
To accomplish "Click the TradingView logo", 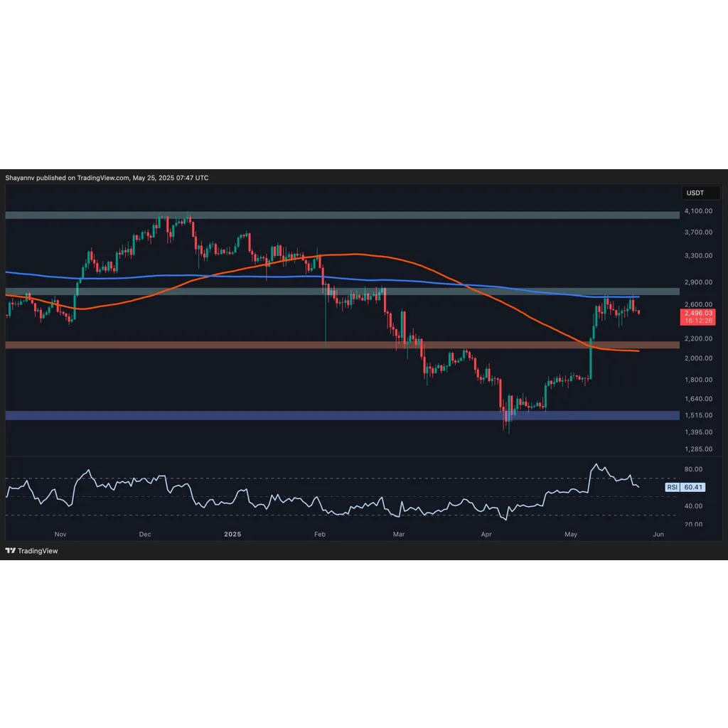I will [31, 551].
